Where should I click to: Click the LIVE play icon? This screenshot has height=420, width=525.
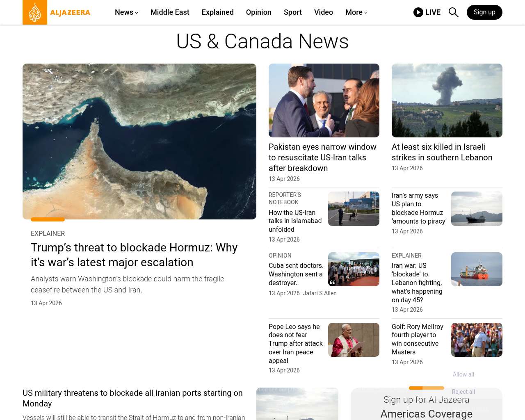point(418,12)
